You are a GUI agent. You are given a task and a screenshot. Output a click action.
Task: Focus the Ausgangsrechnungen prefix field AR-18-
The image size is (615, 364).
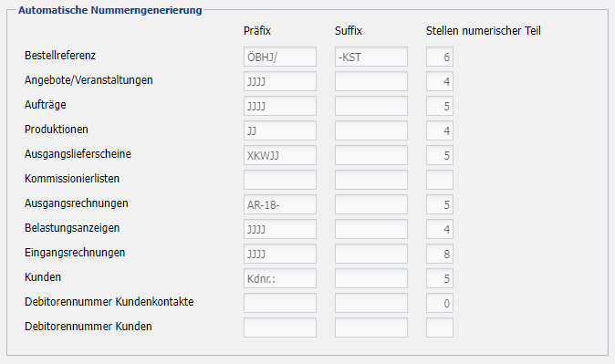click(x=279, y=204)
